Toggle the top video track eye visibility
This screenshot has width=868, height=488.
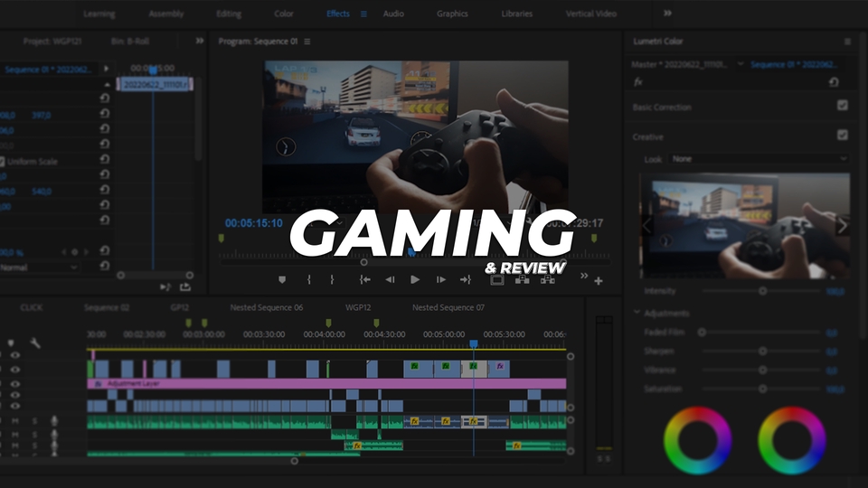15,355
